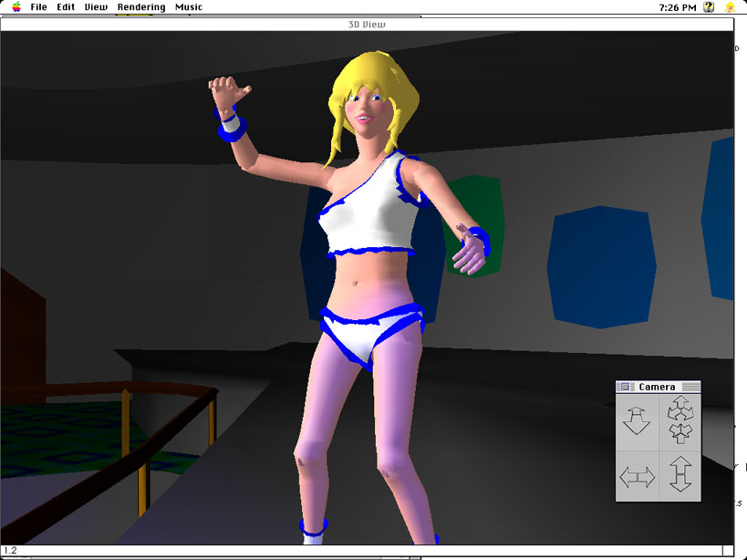
Task: Click the Camera near-far depth arrow control
Action: point(637,420)
